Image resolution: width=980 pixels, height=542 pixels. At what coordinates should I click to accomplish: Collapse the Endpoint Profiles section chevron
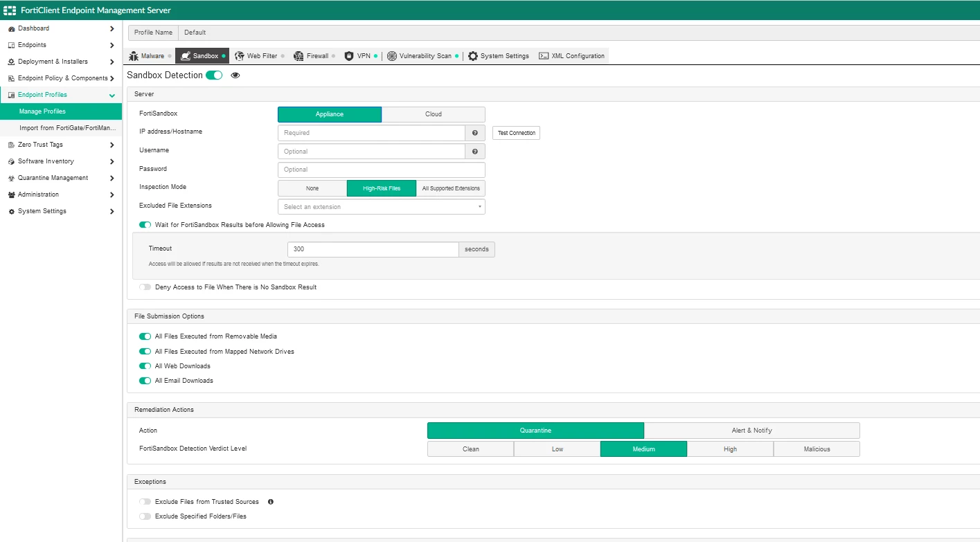(112, 95)
